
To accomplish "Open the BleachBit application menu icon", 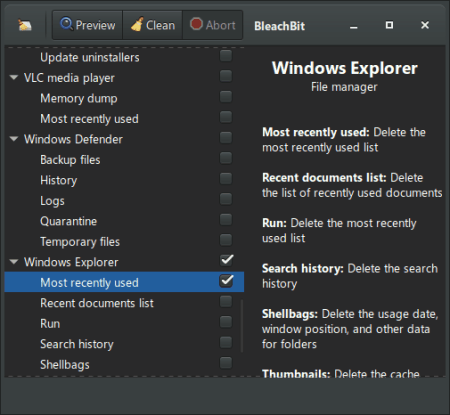I will coord(25,25).
